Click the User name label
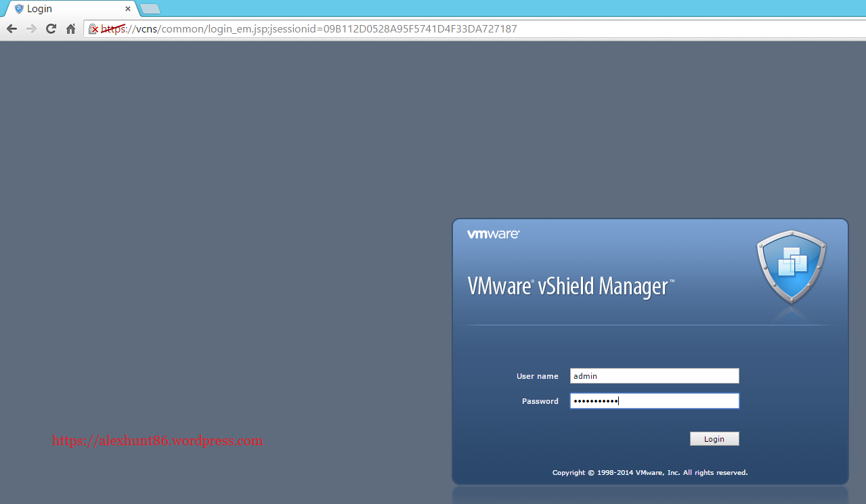The image size is (866, 504). coord(537,376)
